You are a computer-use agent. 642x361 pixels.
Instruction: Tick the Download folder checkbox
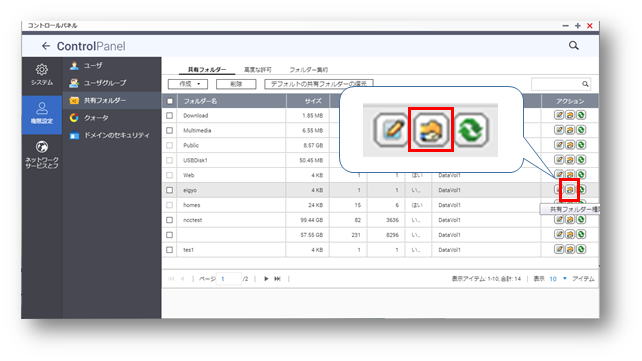170,116
